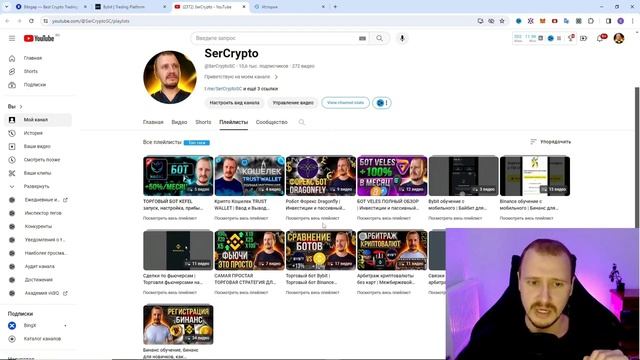Switch to Сообщество tab

point(272,122)
